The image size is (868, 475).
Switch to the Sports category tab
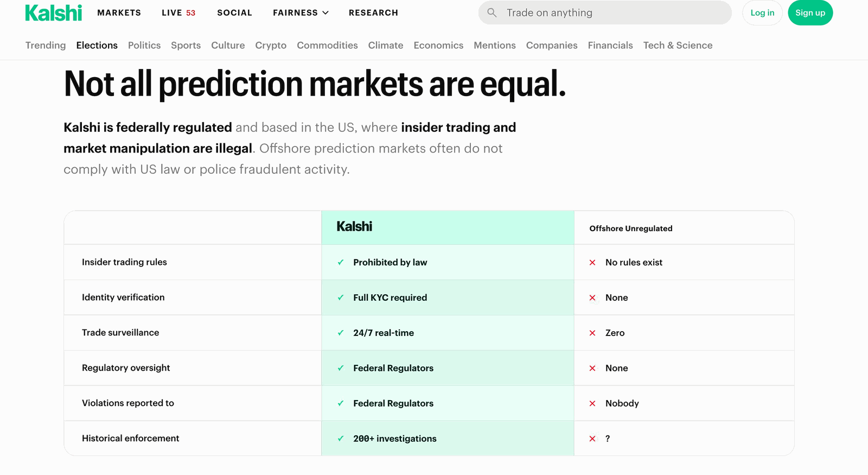point(186,45)
